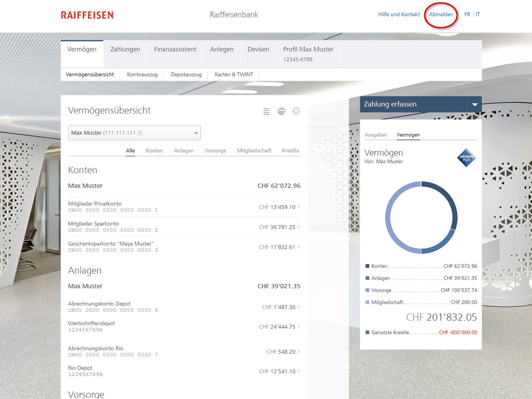
Task: Click the list view icon in Vermögensübersicht
Action: point(266,111)
